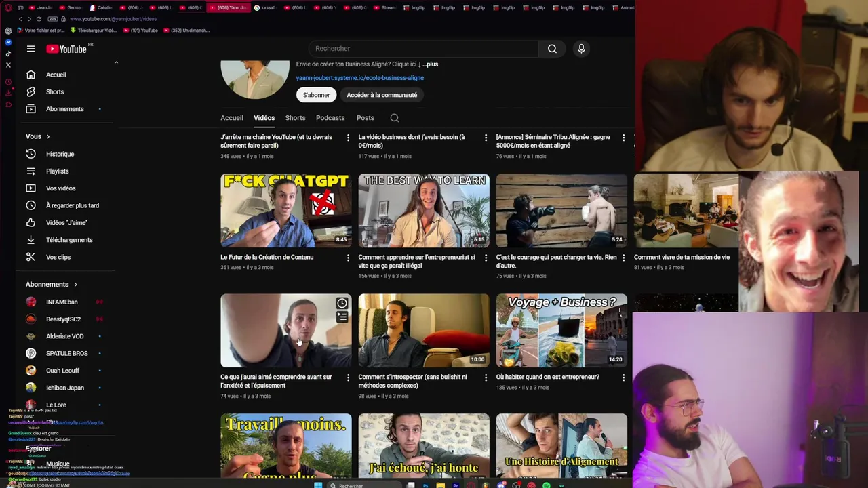Open SPATULE BROS subscription channel

pos(65,353)
